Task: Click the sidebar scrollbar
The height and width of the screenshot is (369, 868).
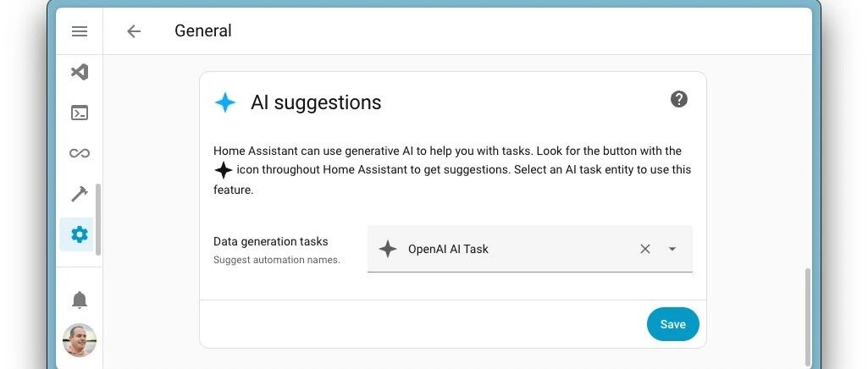Action: click(x=98, y=220)
